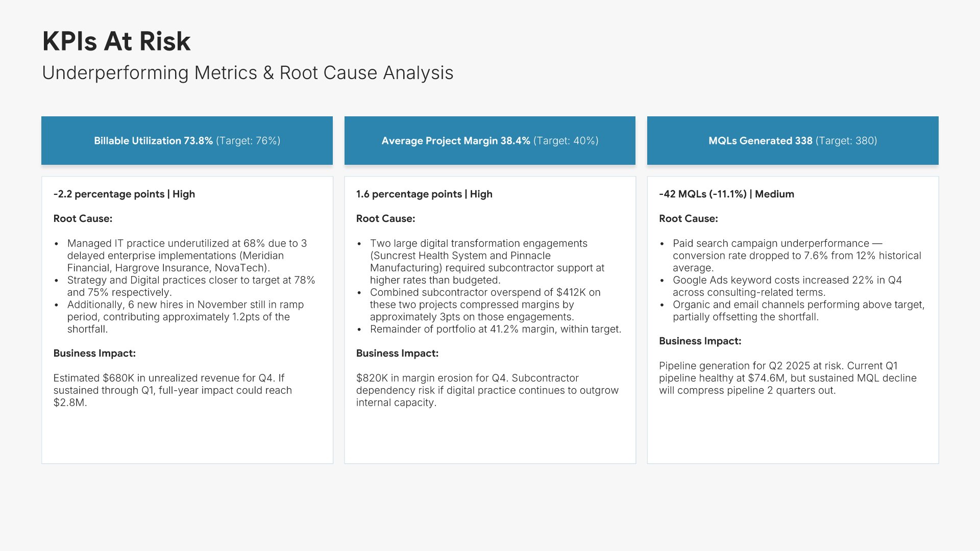980x551 pixels.
Task: Click the organic and email channels bullet
Action: pyautogui.click(x=798, y=311)
